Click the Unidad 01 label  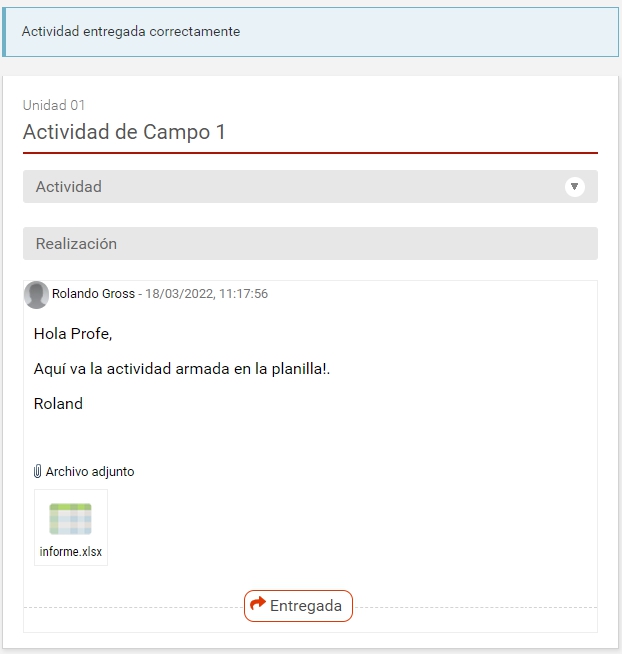pyautogui.click(x=52, y=105)
